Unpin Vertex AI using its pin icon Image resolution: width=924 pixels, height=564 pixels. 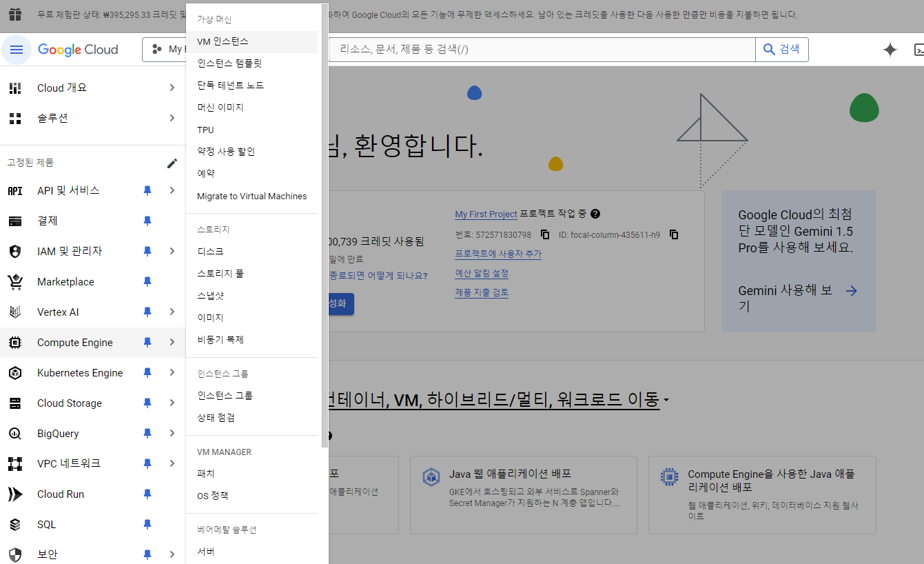[147, 312]
